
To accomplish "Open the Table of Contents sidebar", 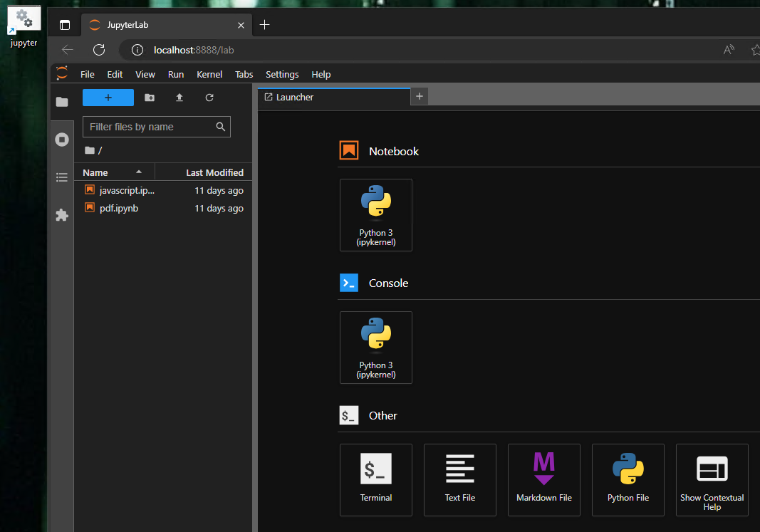I will tap(62, 177).
